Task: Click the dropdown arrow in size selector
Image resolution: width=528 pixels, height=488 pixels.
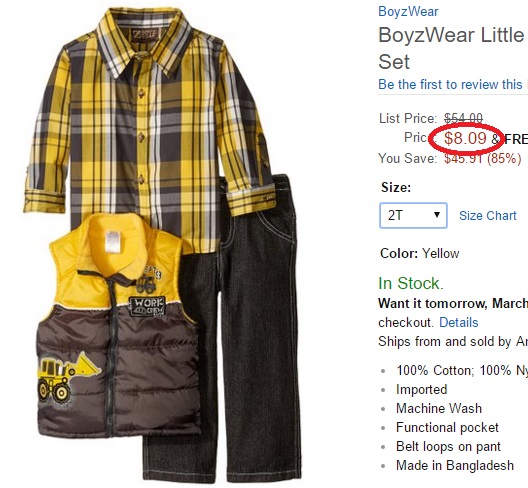Action: tap(437, 215)
